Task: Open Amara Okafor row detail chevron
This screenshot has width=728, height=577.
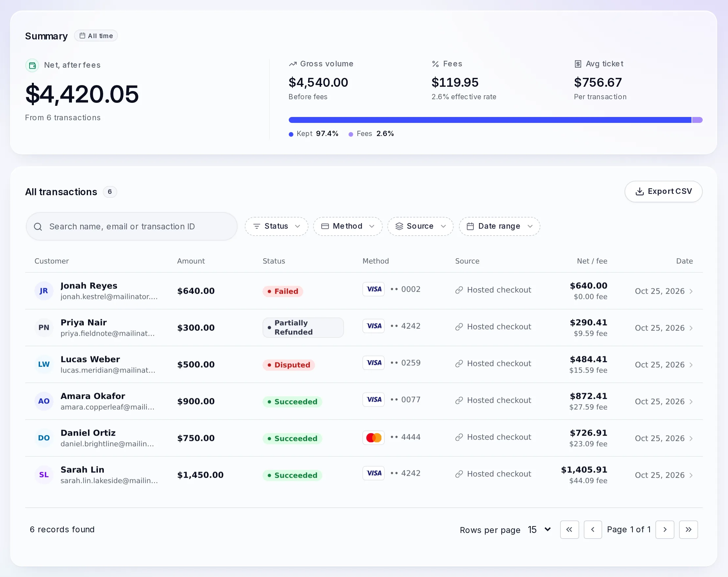Action: pos(691,402)
